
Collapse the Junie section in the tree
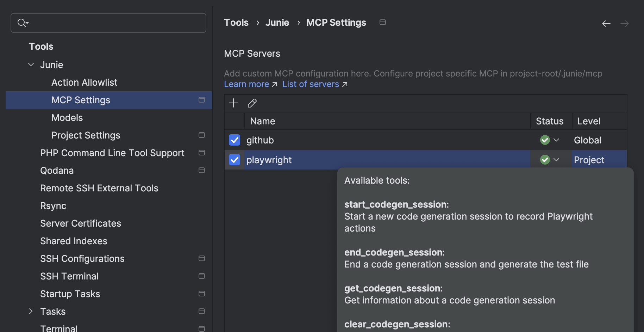[31, 64]
